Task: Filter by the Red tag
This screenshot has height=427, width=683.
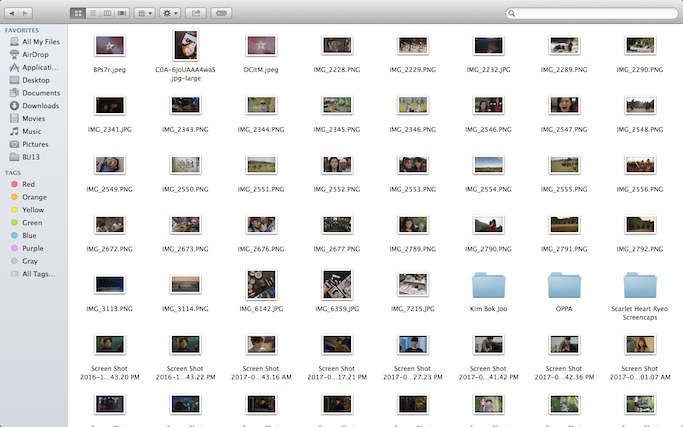Action: (x=23, y=184)
